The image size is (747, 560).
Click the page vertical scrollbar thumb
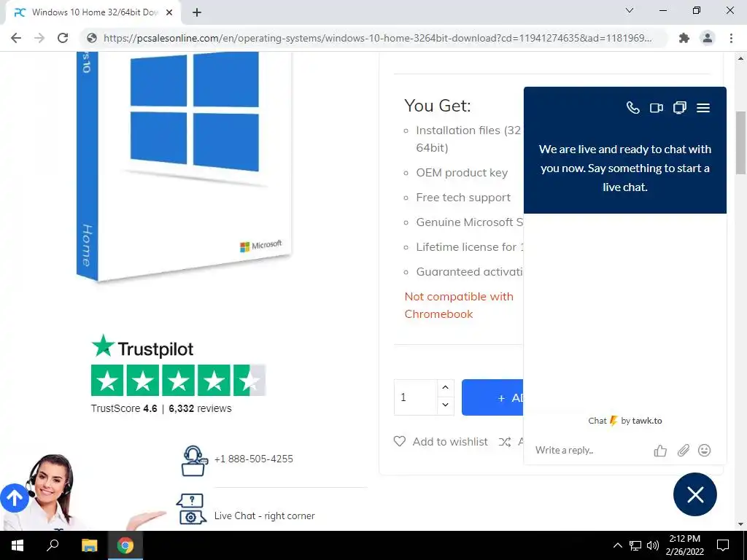[x=741, y=143]
